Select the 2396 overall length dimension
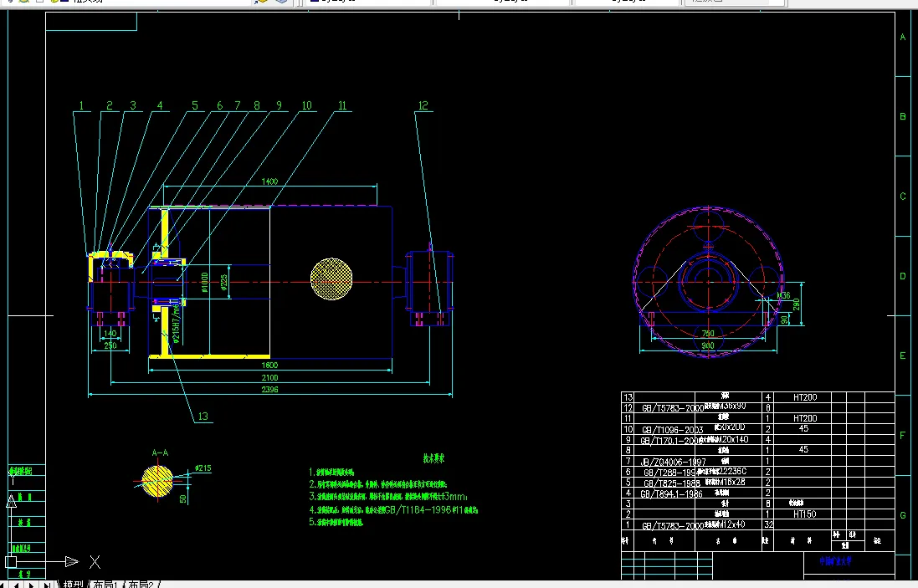This screenshot has width=918, height=588. tap(270, 390)
